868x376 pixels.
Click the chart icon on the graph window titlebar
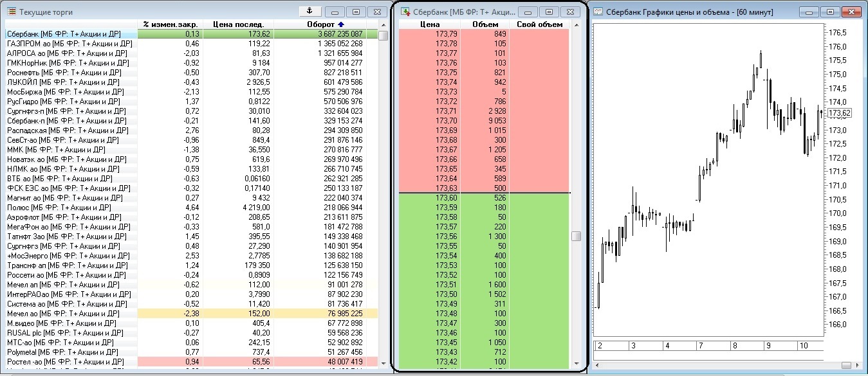point(596,11)
